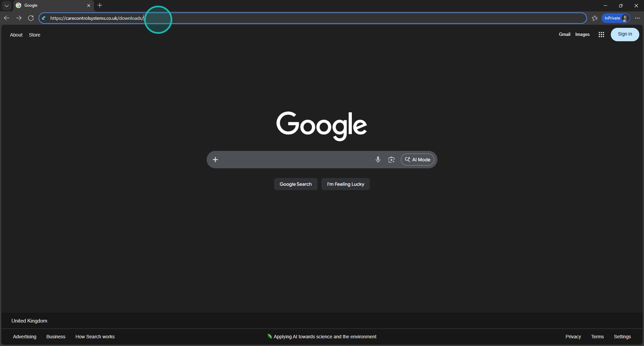The image size is (644, 346).
Task: Open the InPrivate profile menu
Action: [616, 18]
